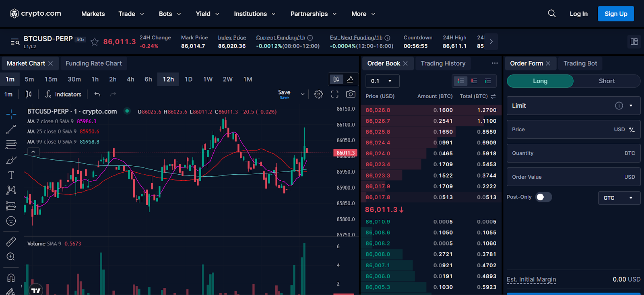Enter fullscreen chart mode

pos(334,94)
